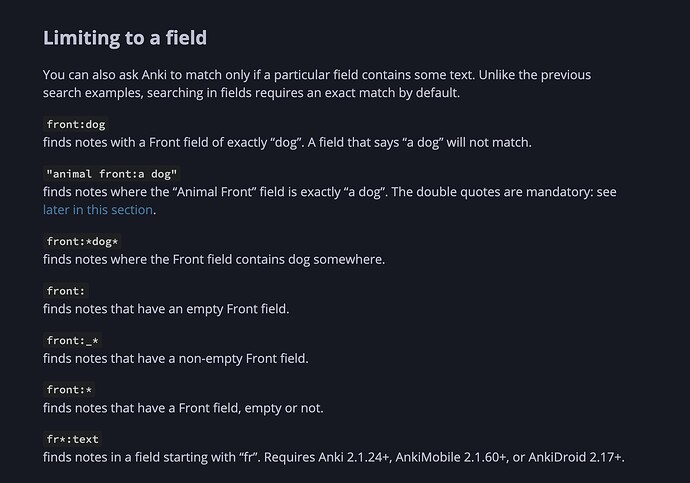Click the line about an empty Front field
690x483 pixels.
[166, 308]
